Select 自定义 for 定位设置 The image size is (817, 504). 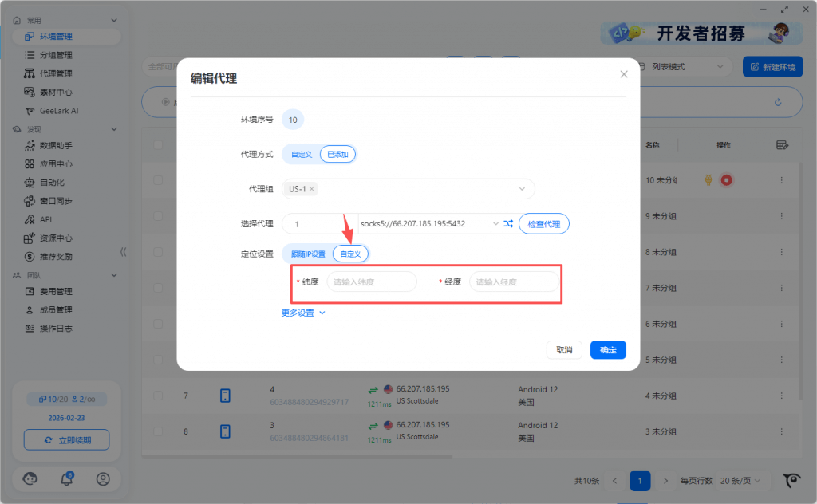click(x=350, y=254)
